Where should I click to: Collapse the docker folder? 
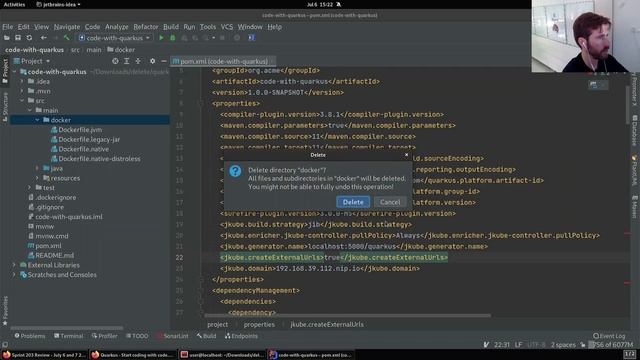click(x=37, y=120)
